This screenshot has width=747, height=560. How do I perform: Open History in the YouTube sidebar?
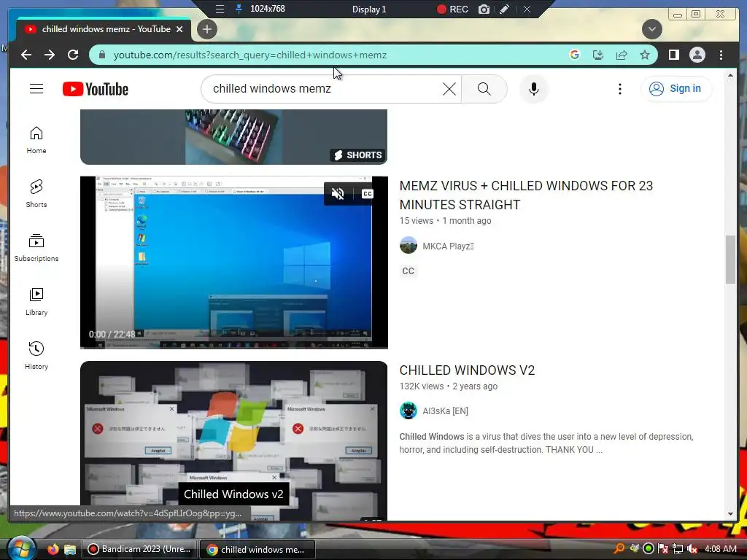[36, 356]
